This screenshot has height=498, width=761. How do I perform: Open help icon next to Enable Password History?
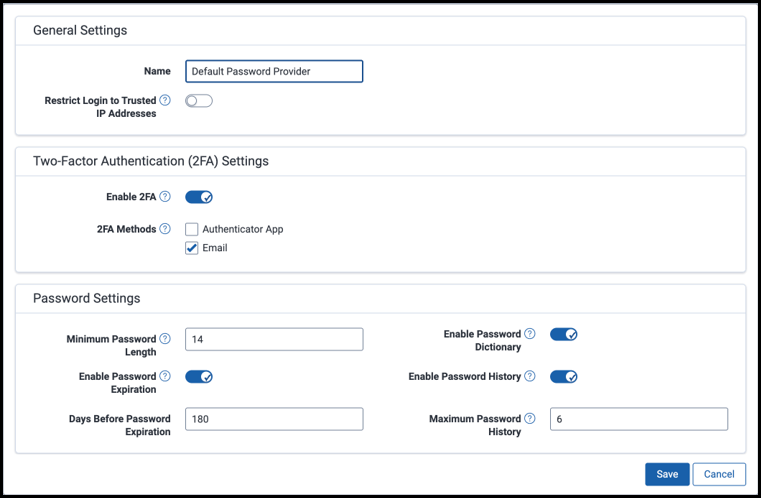(x=530, y=376)
